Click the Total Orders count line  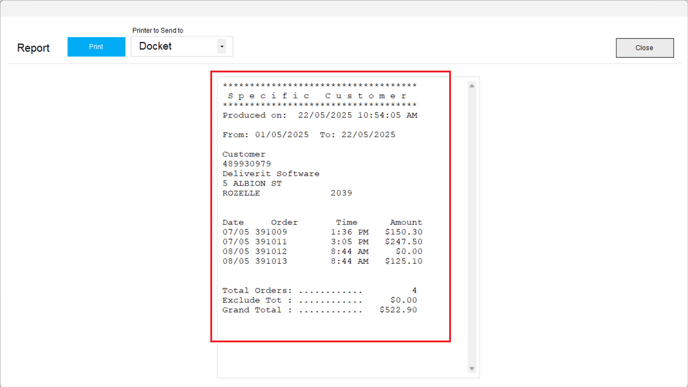point(320,290)
